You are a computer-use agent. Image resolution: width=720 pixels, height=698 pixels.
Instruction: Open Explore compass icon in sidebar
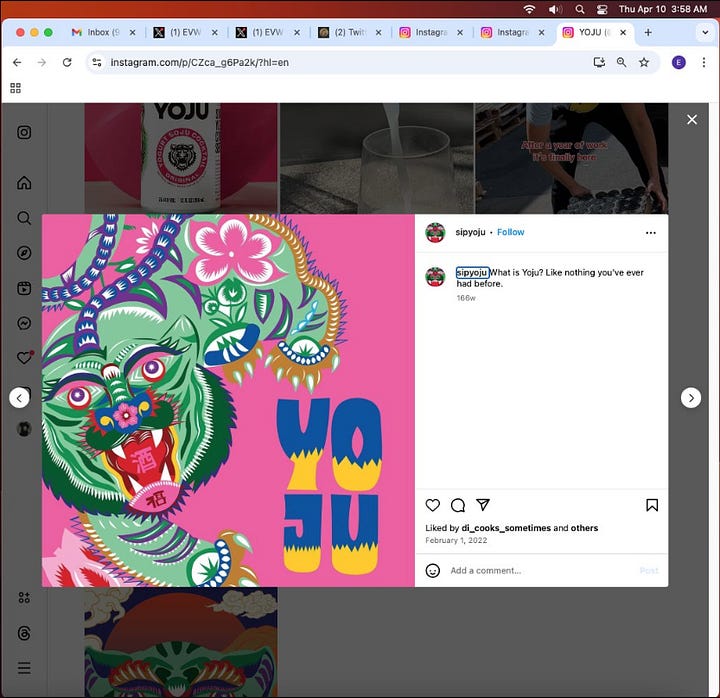coord(24,253)
